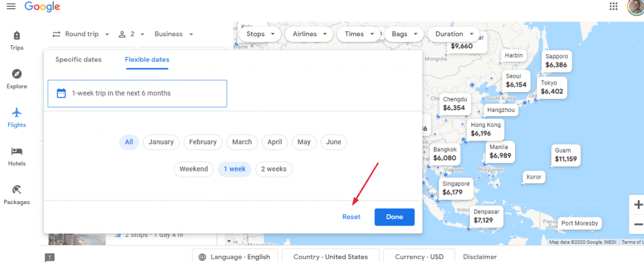Select Seoul $6,154 map marker
The height and width of the screenshot is (262, 644).
click(x=516, y=80)
